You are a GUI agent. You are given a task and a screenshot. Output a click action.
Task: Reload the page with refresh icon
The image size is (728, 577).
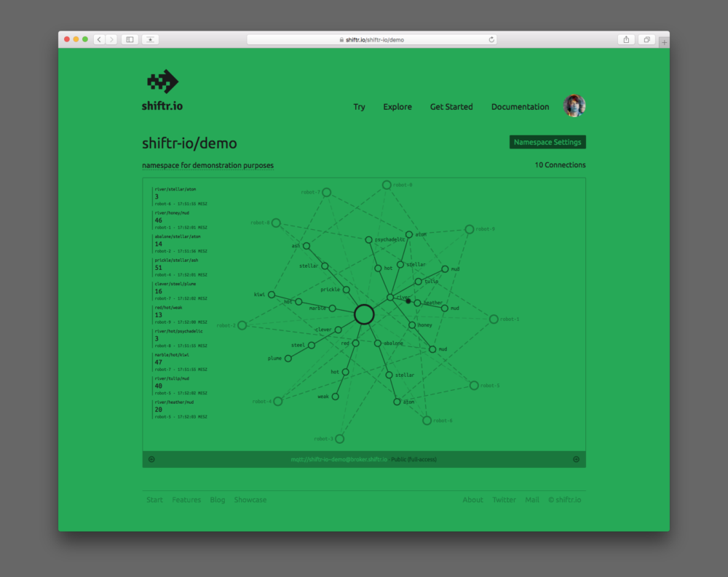click(491, 39)
